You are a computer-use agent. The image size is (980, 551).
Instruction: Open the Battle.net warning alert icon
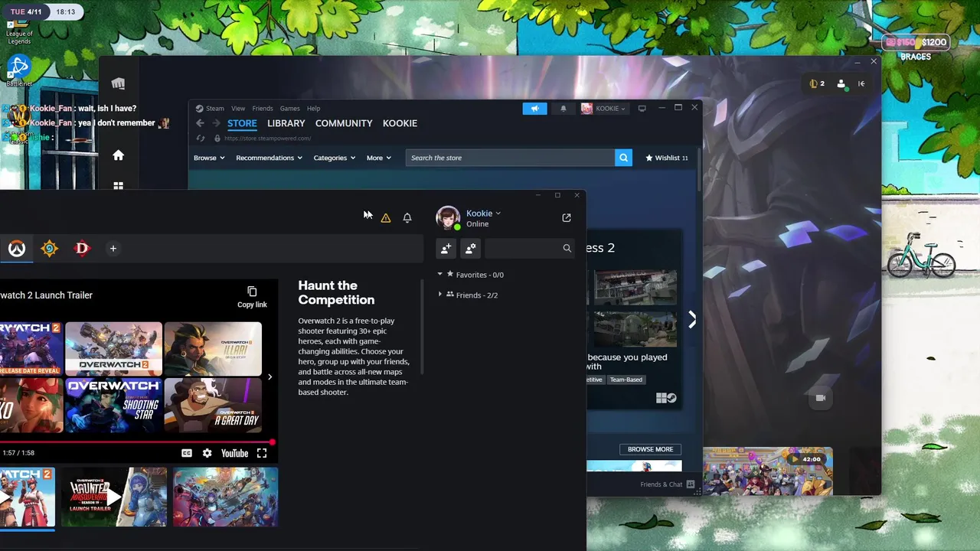[386, 218]
